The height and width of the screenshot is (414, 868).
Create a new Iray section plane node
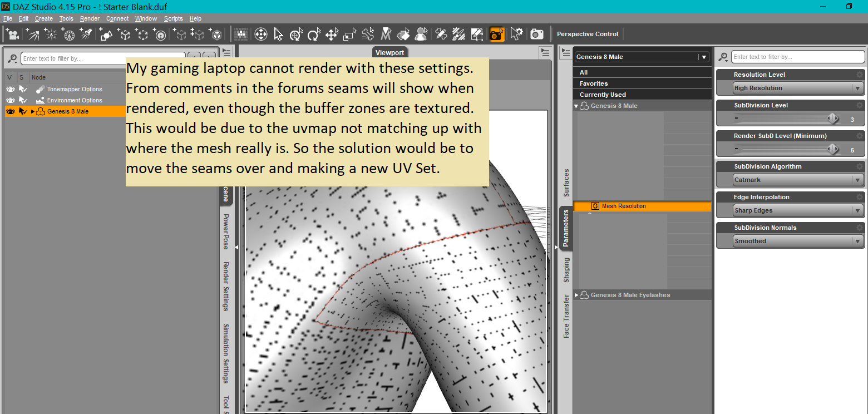(160, 34)
